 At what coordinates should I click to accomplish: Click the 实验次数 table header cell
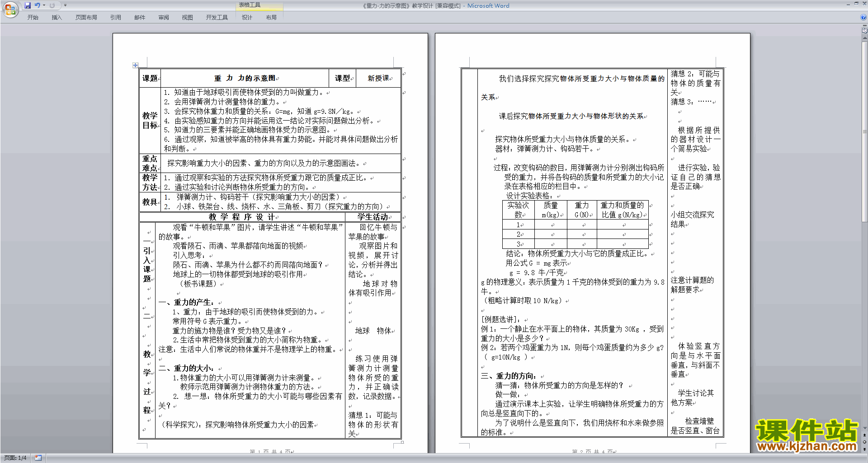tap(518, 210)
